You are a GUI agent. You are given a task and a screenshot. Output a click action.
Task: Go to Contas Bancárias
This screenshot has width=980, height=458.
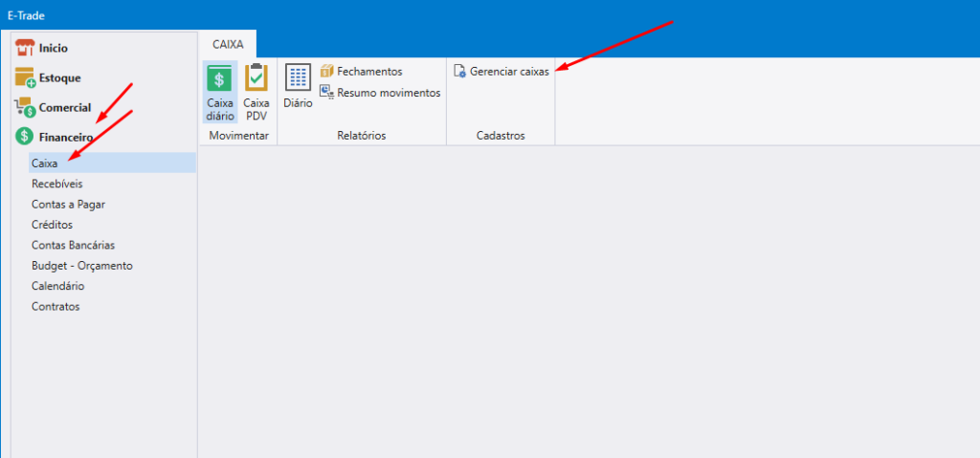[x=73, y=245]
